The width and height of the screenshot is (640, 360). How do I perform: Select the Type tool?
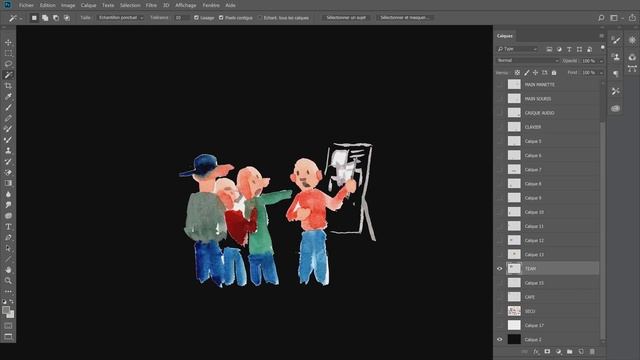click(8, 227)
